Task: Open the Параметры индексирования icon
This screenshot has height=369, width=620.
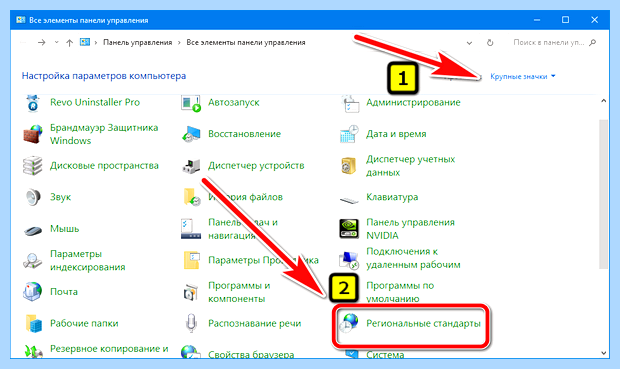Action: point(32,261)
